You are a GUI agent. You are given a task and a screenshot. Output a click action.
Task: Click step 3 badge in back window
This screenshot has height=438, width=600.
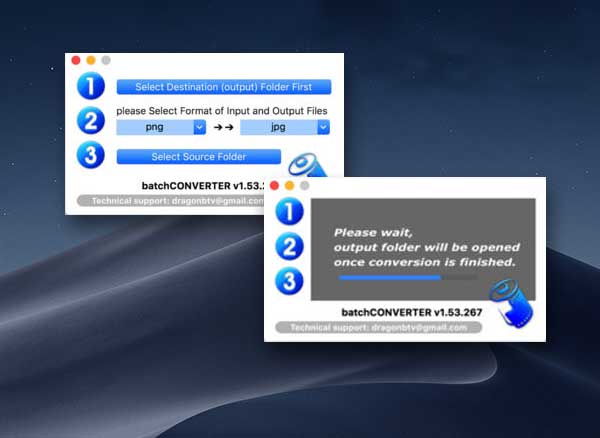(91, 155)
